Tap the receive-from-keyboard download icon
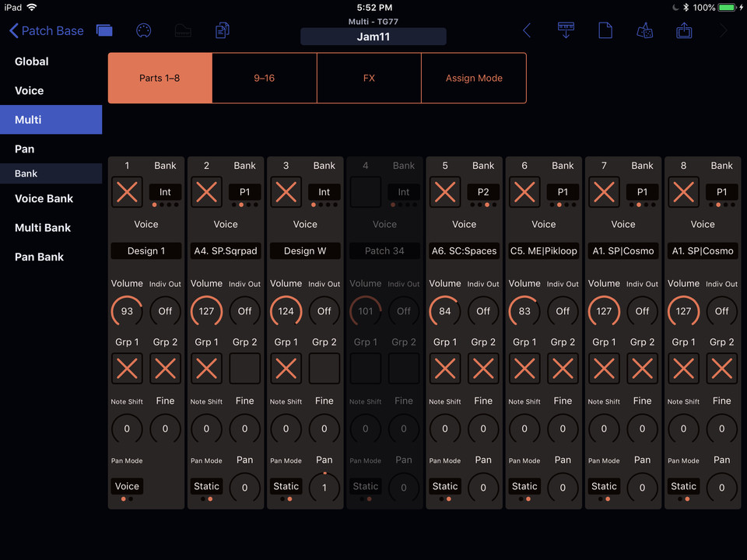The height and width of the screenshot is (560, 747). pos(566,30)
